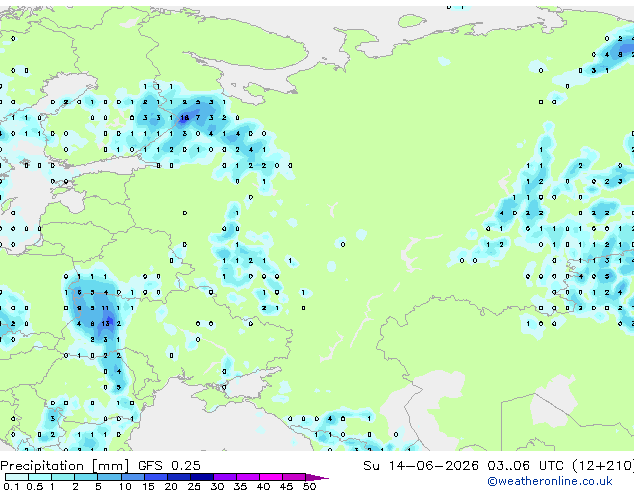The width and height of the screenshot is (634, 490).
Task: Click the legend label '15'
Action: (x=148, y=486)
